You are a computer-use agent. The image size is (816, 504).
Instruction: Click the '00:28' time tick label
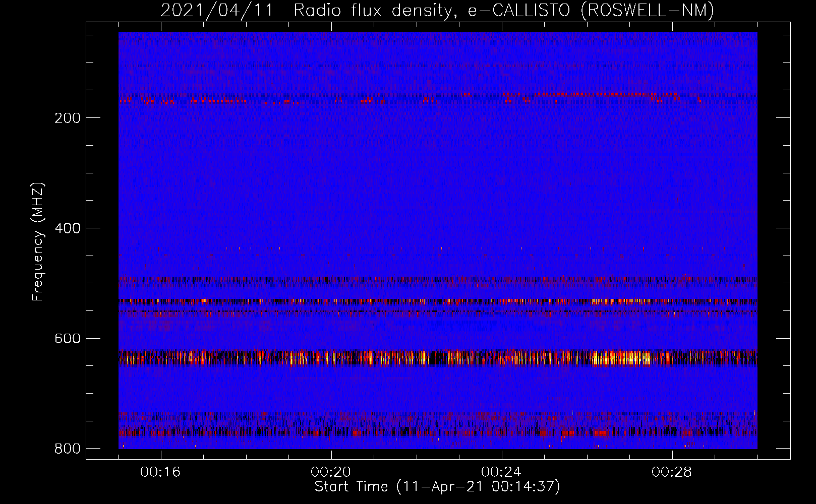pos(672,472)
